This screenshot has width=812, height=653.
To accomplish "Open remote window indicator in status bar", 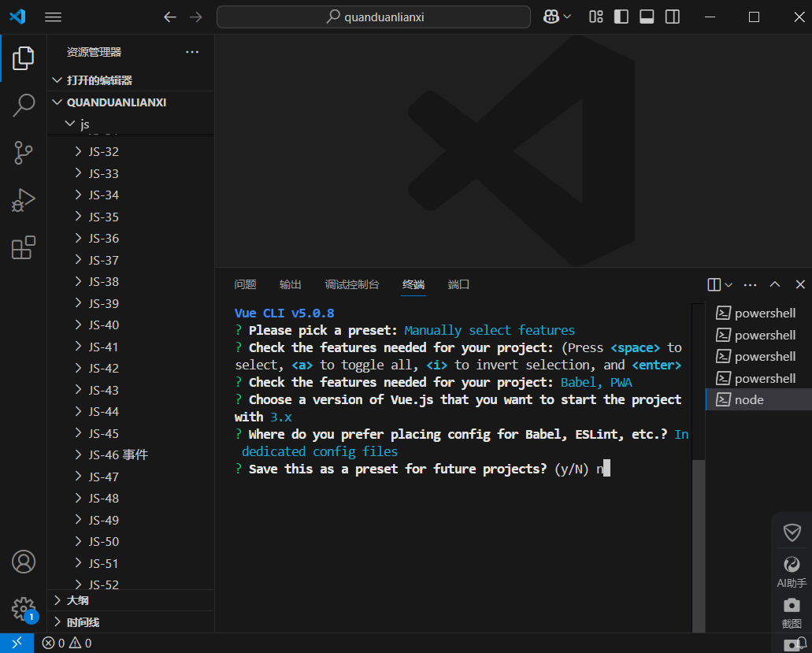I will click(x=17, y=643).
